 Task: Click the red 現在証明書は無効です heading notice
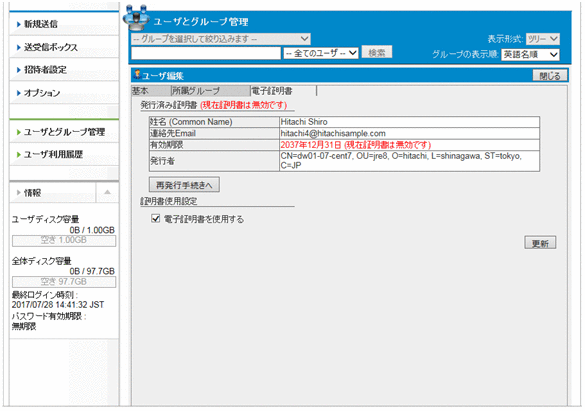pos(244,105)
